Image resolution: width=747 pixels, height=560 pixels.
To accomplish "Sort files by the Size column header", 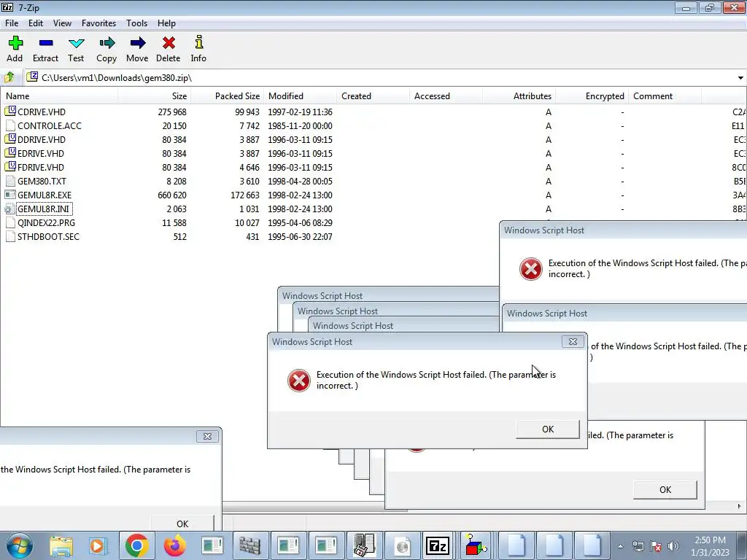I will pyautogui.click(x=155, y=96).
